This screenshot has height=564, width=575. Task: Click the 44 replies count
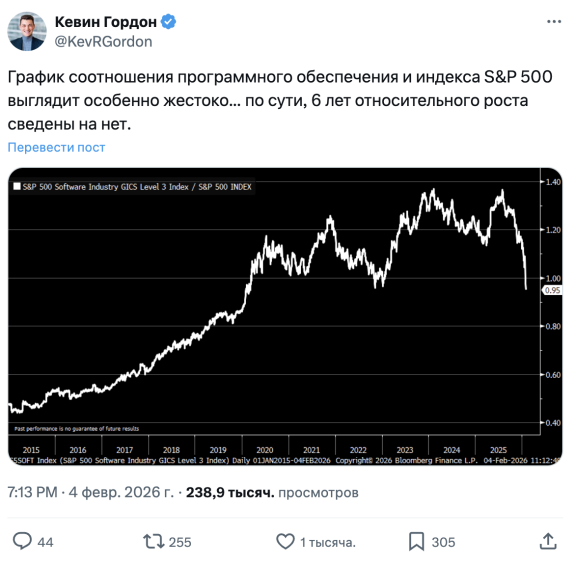(45, 542)
